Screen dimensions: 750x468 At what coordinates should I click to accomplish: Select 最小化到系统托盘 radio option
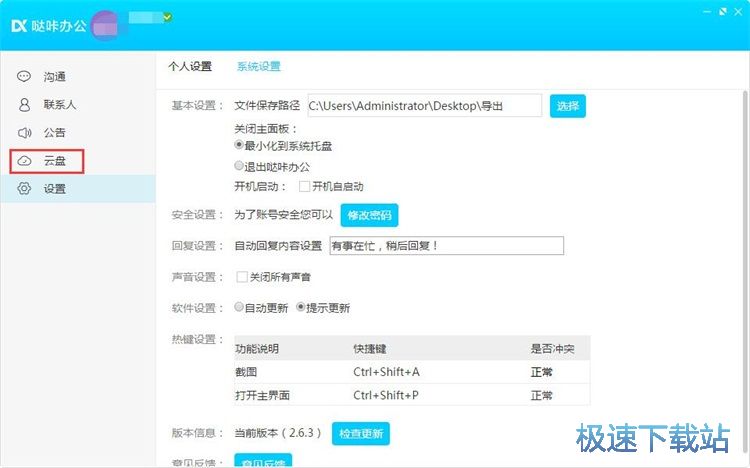[x=239, y=145]
